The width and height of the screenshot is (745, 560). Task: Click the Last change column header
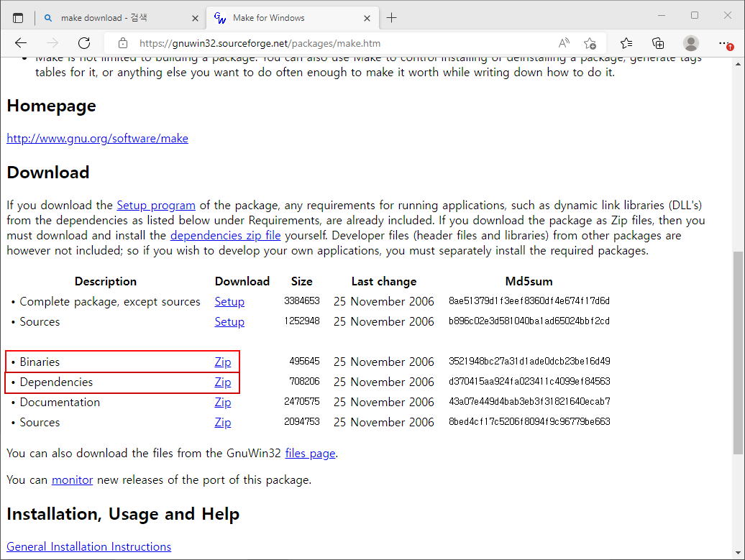[384, 281]
